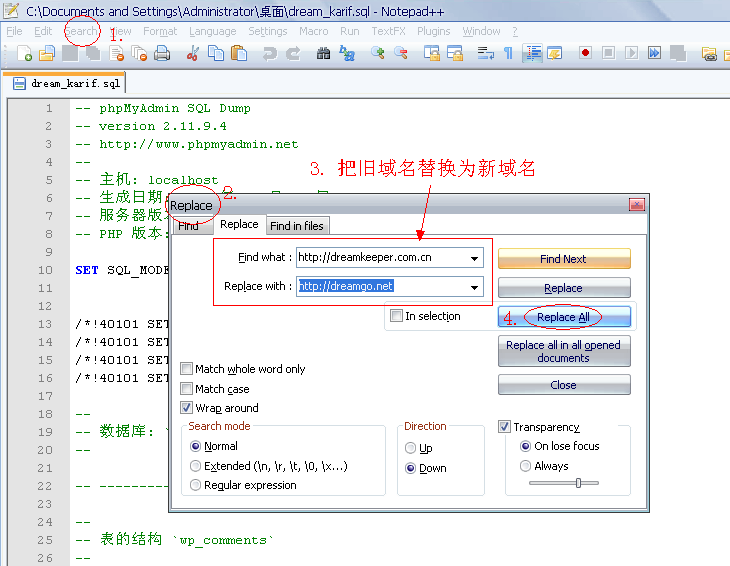Toggle the Word wrap toolbar icon
Screen dimensions: 730x566
click(486, 54)
